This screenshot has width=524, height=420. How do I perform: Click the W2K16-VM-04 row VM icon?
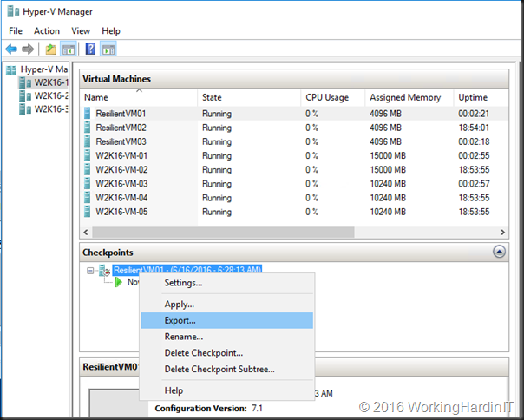(88, 198)
